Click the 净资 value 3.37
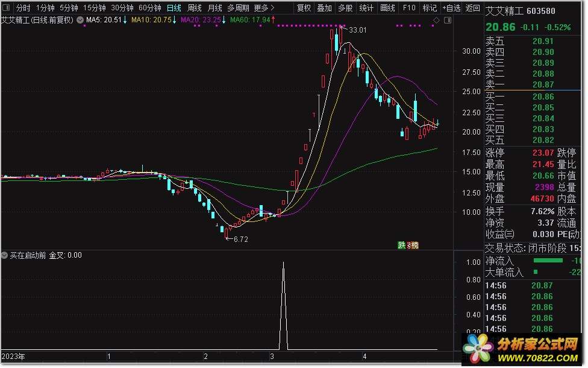The height and width of the screenshot is (368, 588). pyautogui.click(x=546, y=223)
